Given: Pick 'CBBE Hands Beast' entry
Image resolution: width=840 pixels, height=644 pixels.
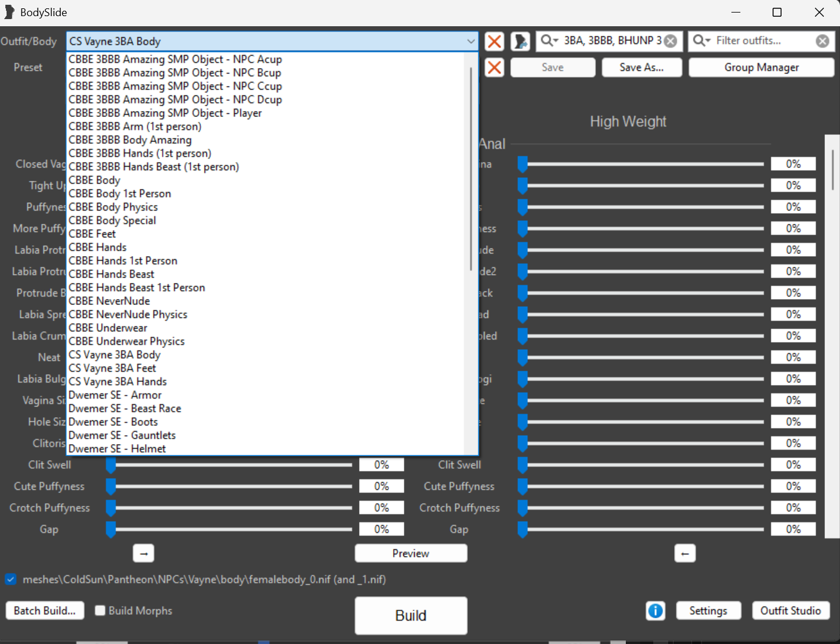Looking at the screenshot, I should pyautogui.click(x=112, y=274).
